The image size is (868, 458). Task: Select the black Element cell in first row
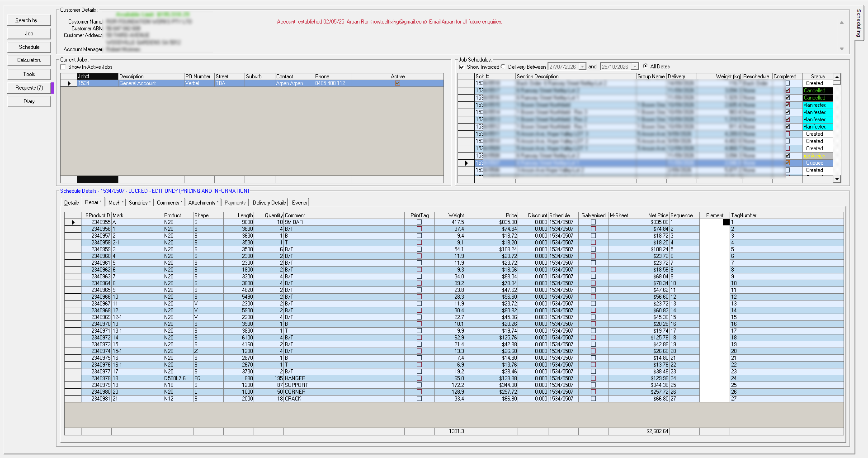[x=726, y=222]
